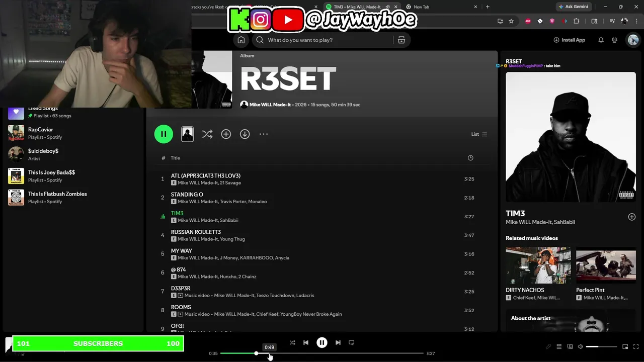
Task: Open more options for the R3SET album
Action: (264, 134)
